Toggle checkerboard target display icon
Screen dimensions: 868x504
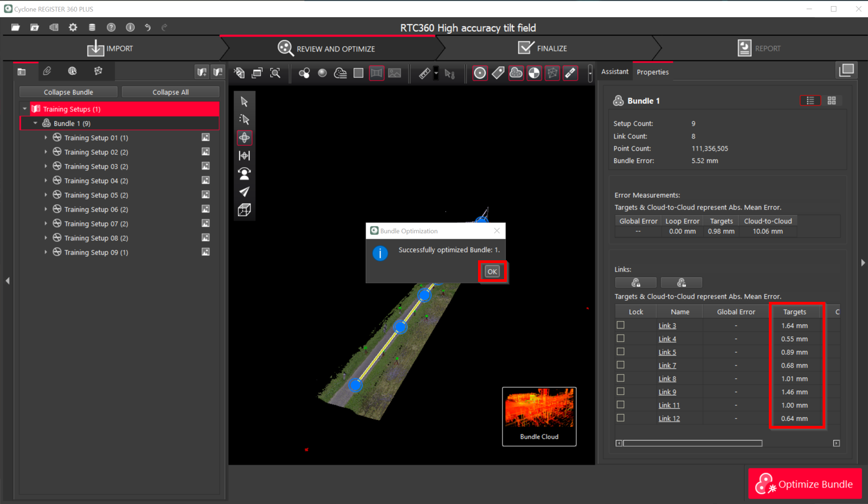tap(534, 73)
